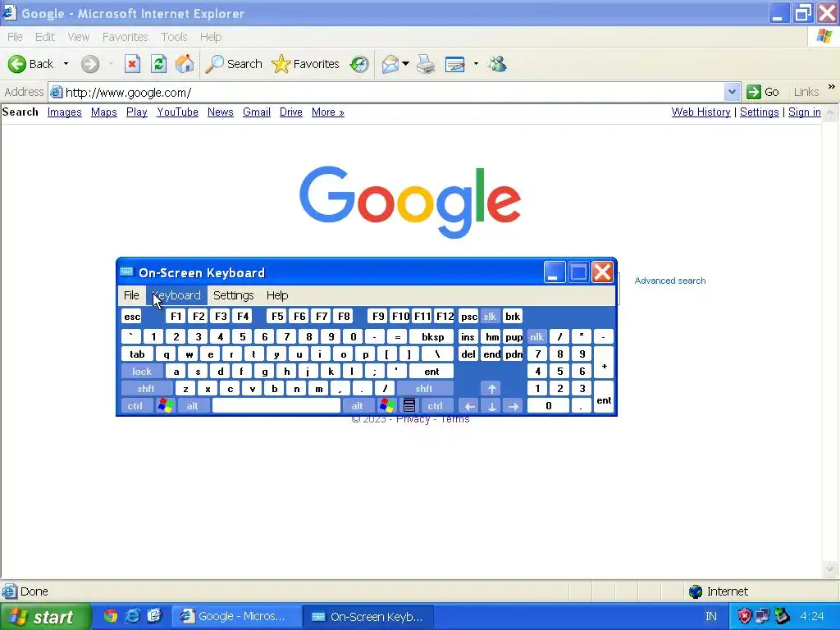Viewport: 840px width, 630px height.
Task: Click the spacebar key on keyboard
Action: (x=276, y=405)
